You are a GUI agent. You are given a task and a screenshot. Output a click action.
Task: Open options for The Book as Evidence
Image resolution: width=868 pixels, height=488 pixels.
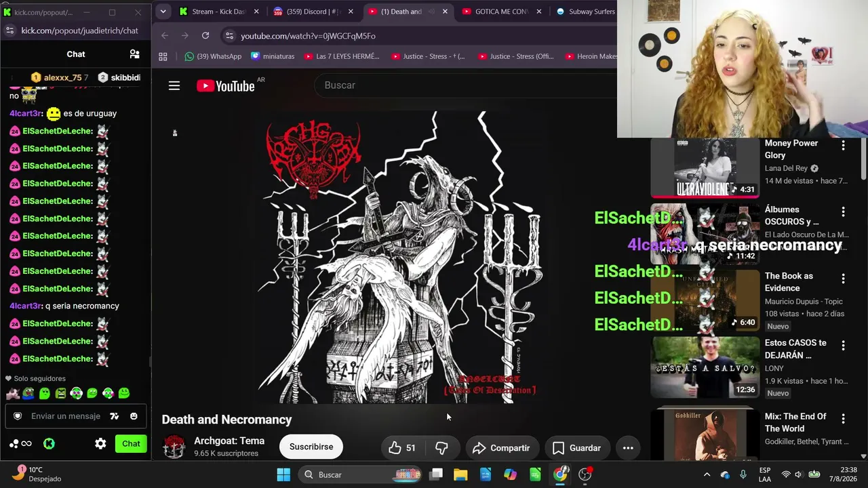click(x=844, y=279)
